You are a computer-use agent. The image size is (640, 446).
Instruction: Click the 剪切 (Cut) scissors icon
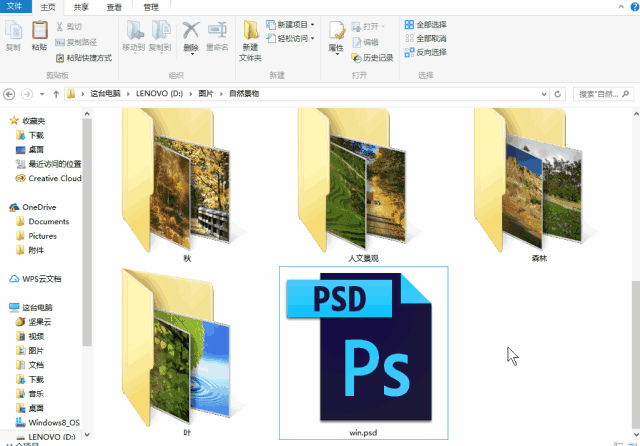(x=60, y=27)
